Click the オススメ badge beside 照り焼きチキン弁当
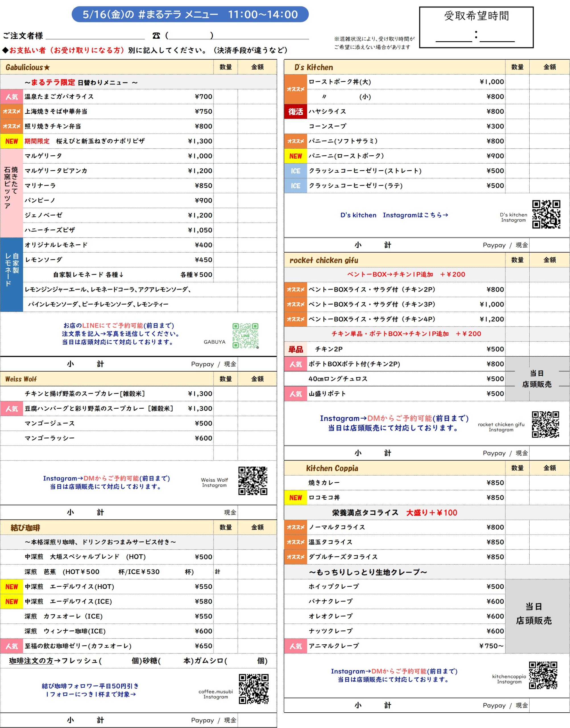Viewport: 570px width, 728px height. click(x=11, y=126)
